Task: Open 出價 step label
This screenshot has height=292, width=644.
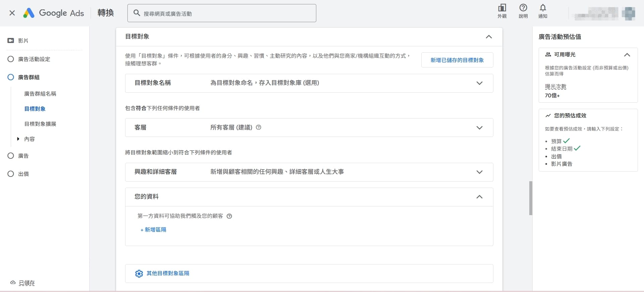Action: click(23, 174)
